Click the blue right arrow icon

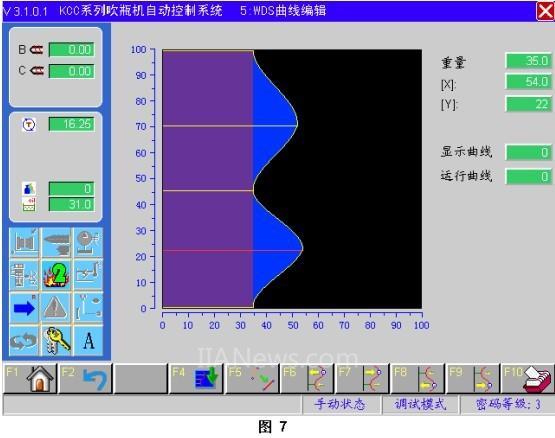(24, 308)
